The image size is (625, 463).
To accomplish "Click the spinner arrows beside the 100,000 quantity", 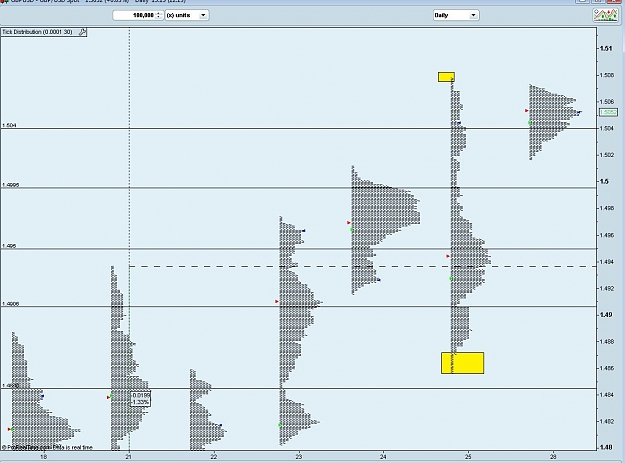I will coord(159,15).
